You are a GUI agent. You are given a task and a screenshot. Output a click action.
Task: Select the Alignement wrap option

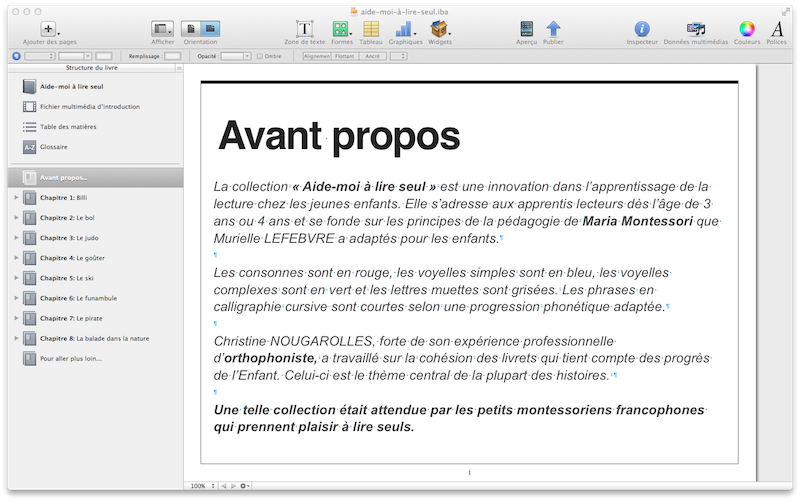[317, 56]
